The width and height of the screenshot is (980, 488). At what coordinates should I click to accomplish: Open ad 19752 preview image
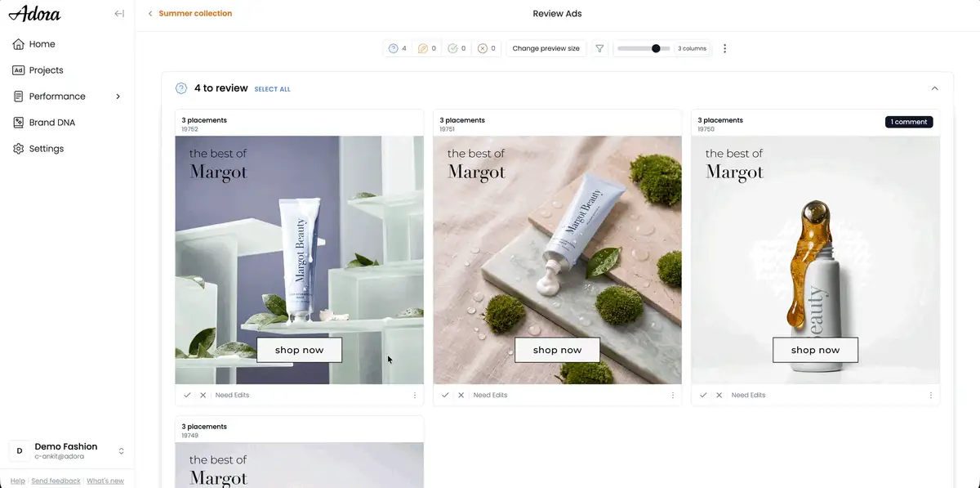pos(300,260)
